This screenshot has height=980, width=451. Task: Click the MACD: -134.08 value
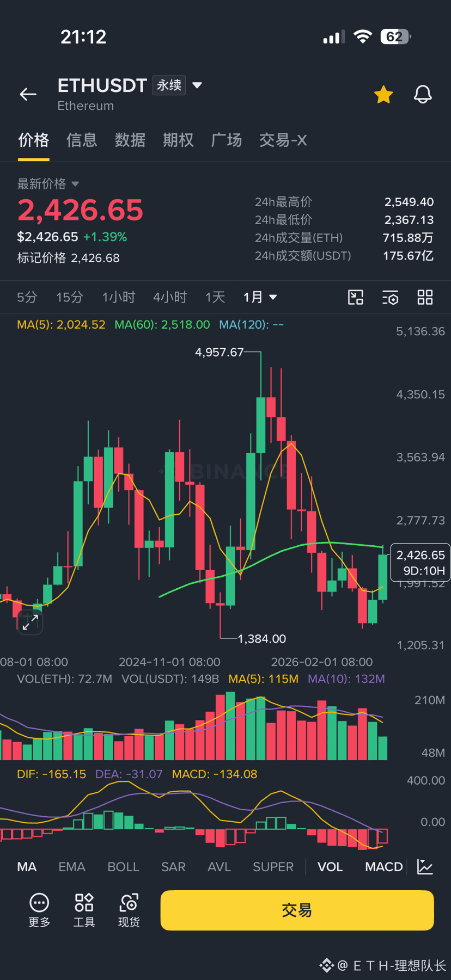(x=215, y=774)
